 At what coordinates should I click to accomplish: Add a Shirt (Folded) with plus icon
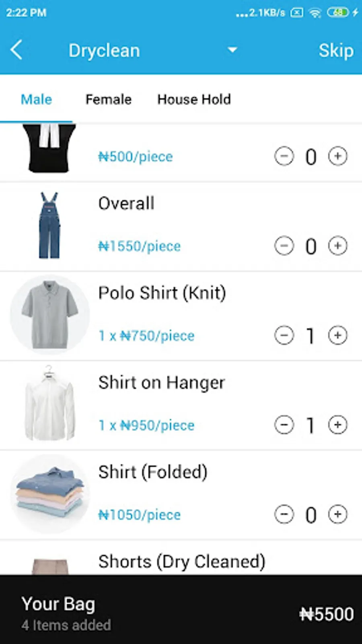point(337,514)
